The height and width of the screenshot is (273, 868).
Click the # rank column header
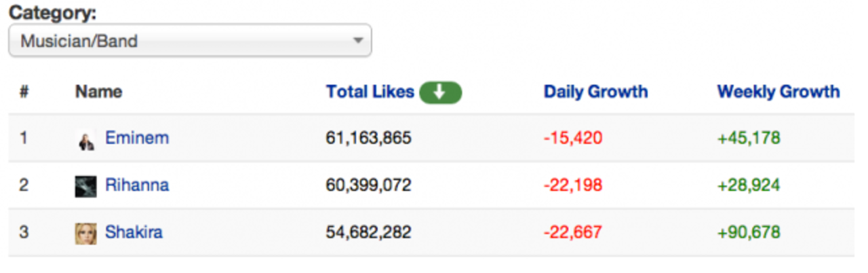point(24,92)
